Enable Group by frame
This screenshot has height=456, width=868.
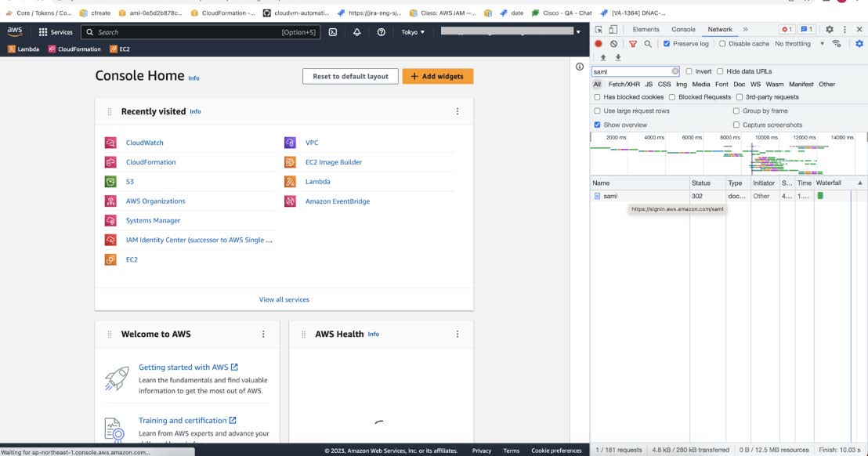point(736,110)
